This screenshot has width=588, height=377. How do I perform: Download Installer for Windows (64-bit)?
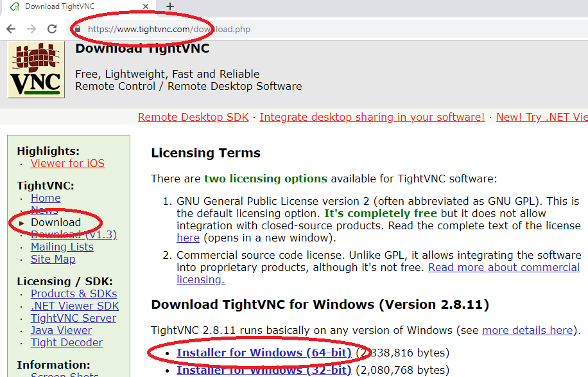[264, 353]
